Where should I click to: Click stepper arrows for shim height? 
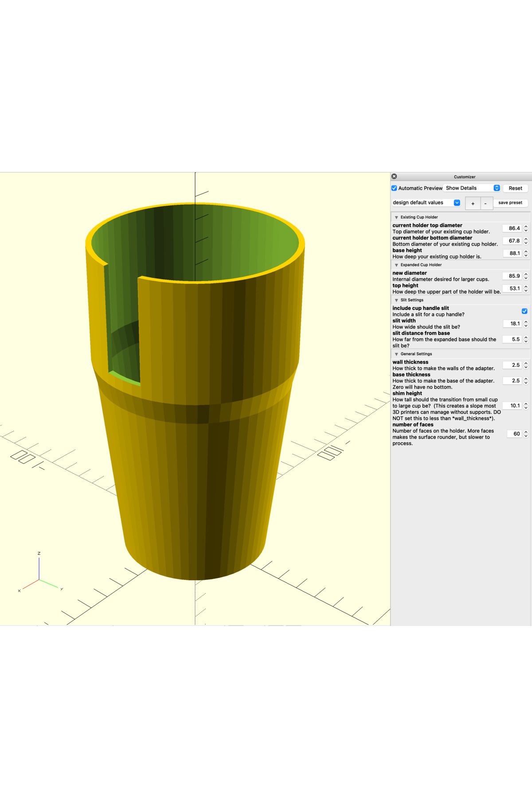(526, 406)
